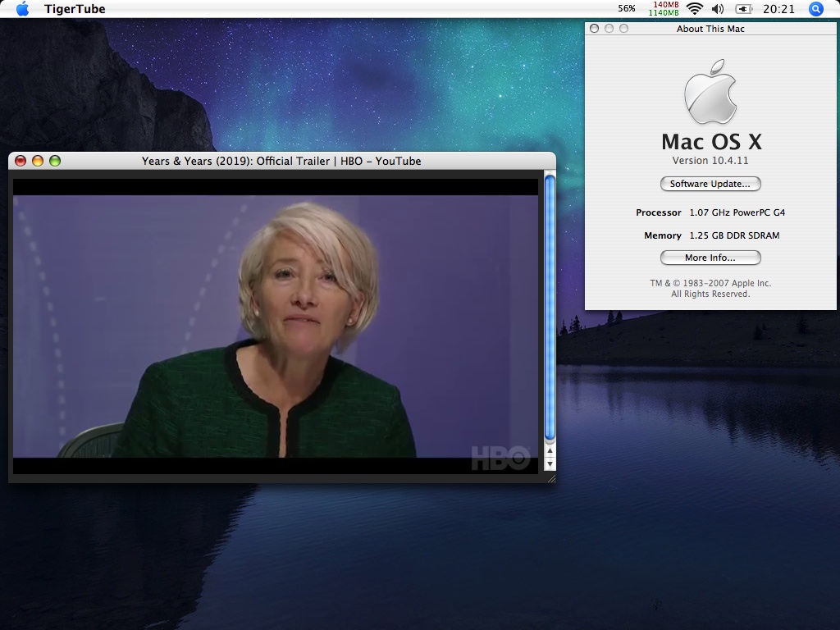Zoom the About This Mac window

pyautogui.click(x=624, y=29)
